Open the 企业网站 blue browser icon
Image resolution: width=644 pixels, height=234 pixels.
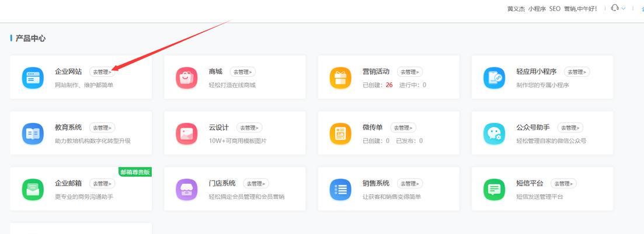[33, 78]
